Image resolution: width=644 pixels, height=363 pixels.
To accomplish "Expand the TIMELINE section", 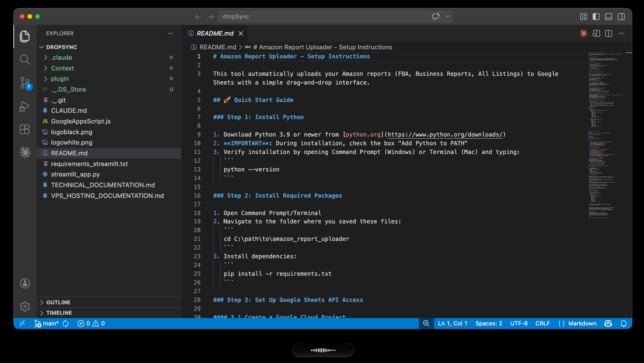I will (x=109, y=313).
